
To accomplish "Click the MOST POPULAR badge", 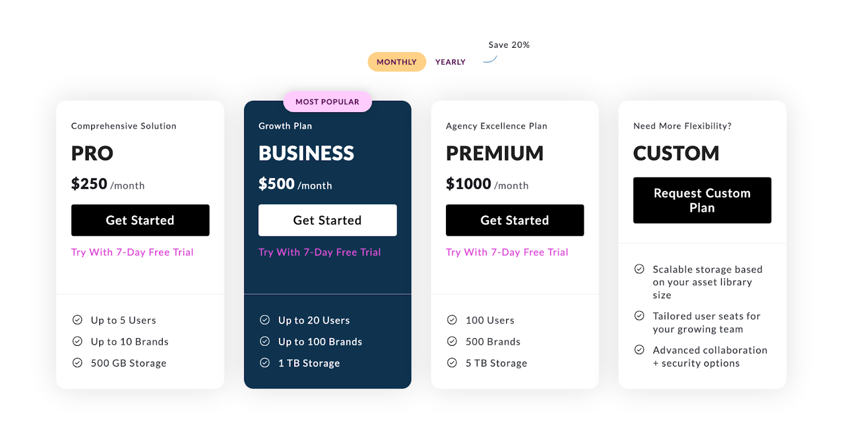I will pos(327,101).
